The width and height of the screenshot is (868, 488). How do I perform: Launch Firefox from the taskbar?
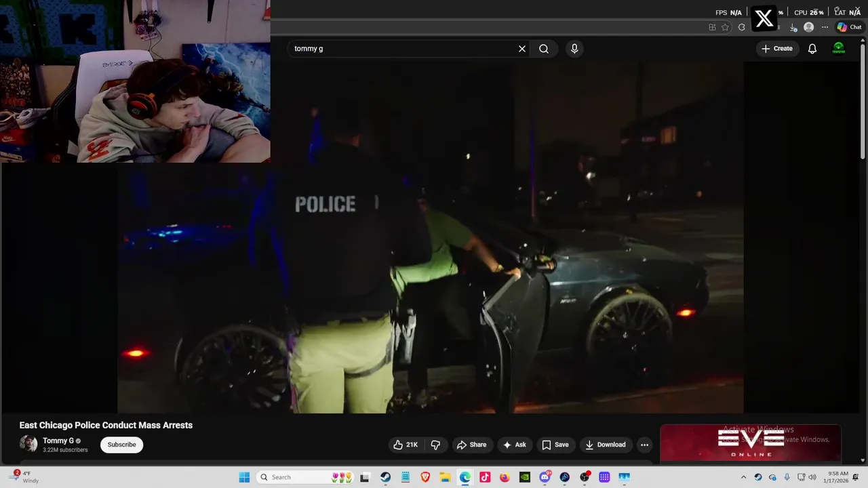click(x=505, y=477)
